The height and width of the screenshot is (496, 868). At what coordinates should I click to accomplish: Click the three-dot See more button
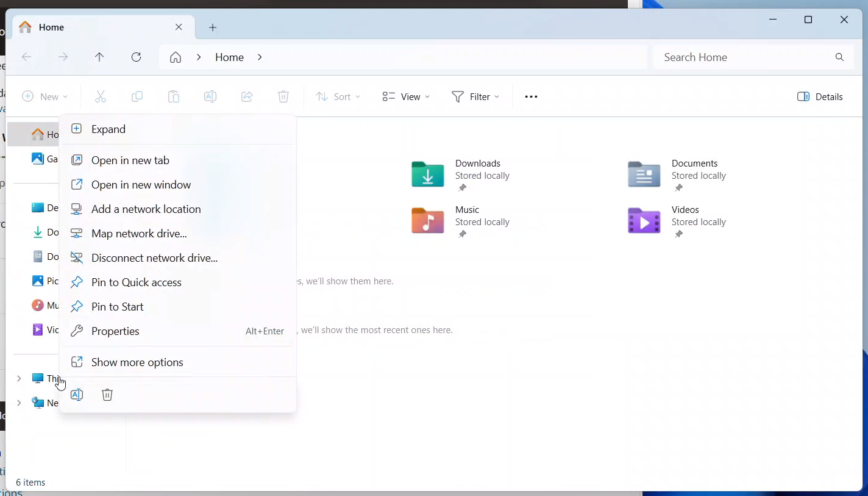[x=531, y=96]
